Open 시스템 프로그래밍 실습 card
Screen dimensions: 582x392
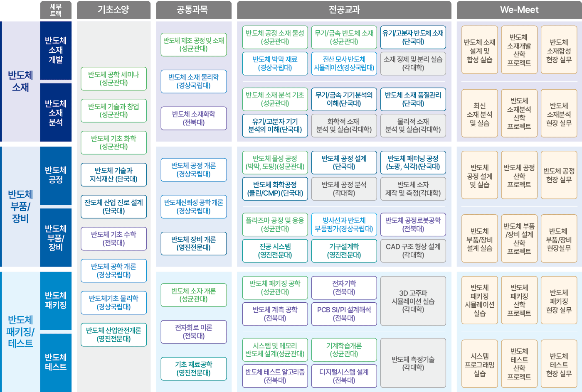pyautogui.click(x=480, y=364)
